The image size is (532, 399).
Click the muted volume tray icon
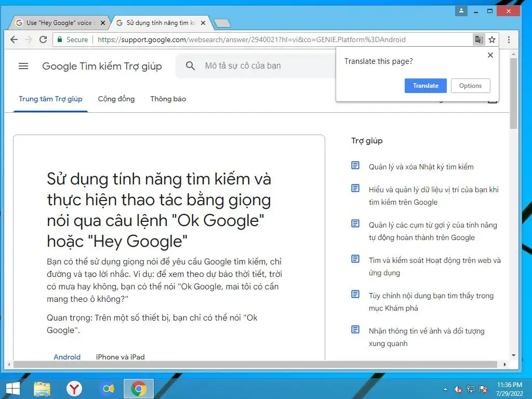(458, 389)
